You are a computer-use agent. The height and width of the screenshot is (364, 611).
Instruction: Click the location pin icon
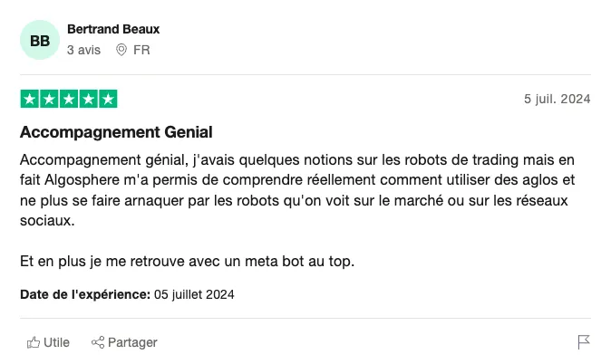coord(121,50)
